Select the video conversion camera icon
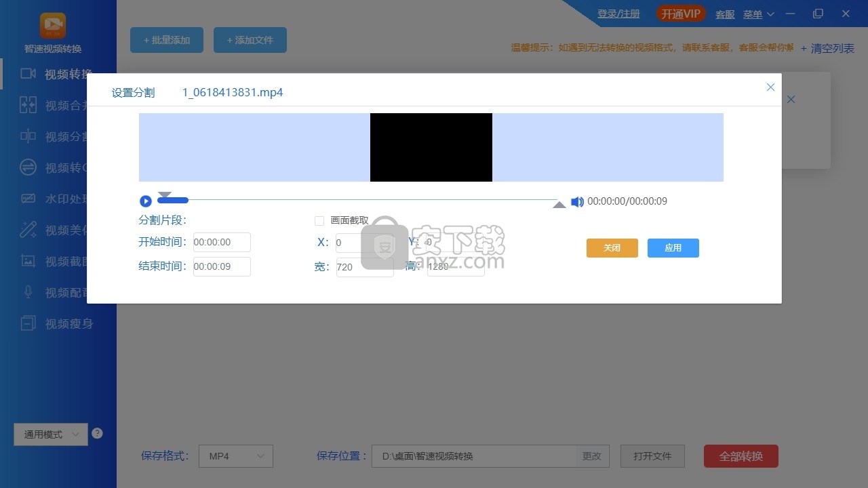868x488 pixels. [x=28, y=73]
